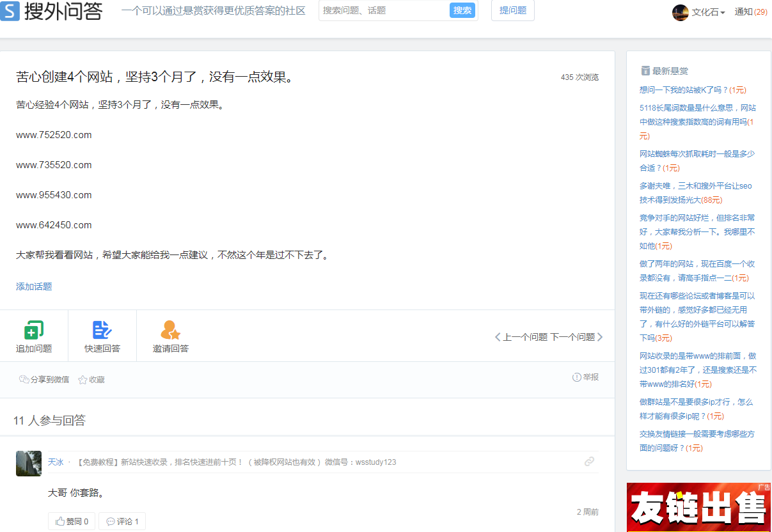The height and width of the screenshot is (532, 772).
Task: Open bounty 网站收录的是带www的排前面
Action: pos(698,370)
